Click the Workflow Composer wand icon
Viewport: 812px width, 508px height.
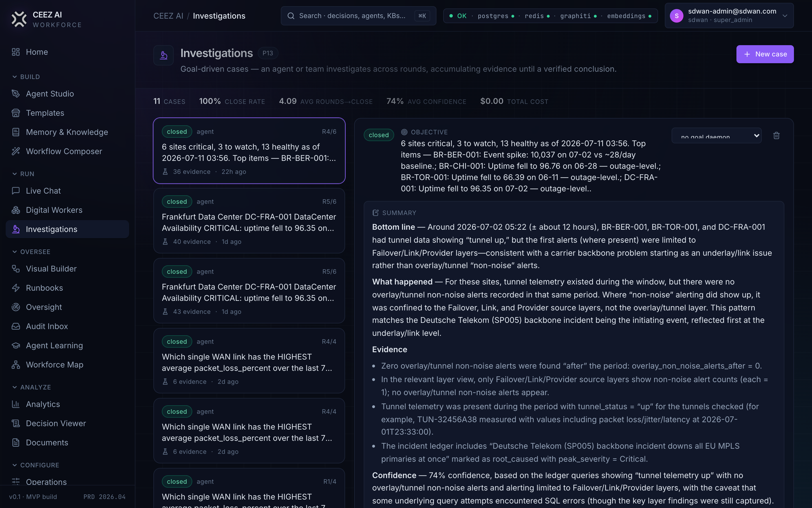pos(16,151)
